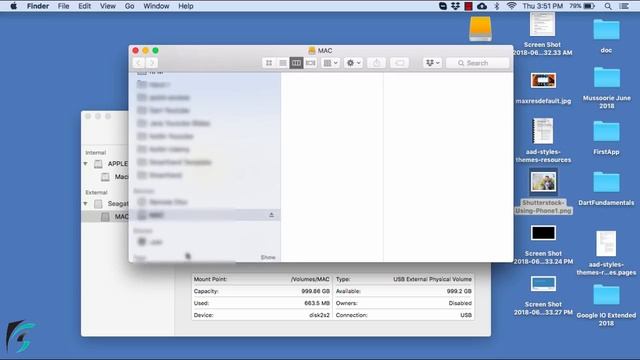Select Shutterstock-Using-Phone1.png thumbnail
The image size is (640, 360).
coord(543,182)
